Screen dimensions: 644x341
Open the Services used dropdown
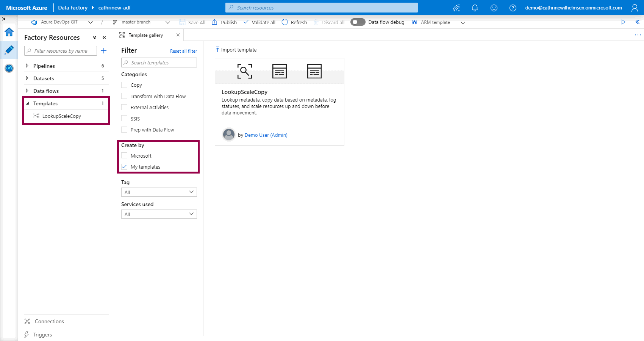[x=159, y=214]
